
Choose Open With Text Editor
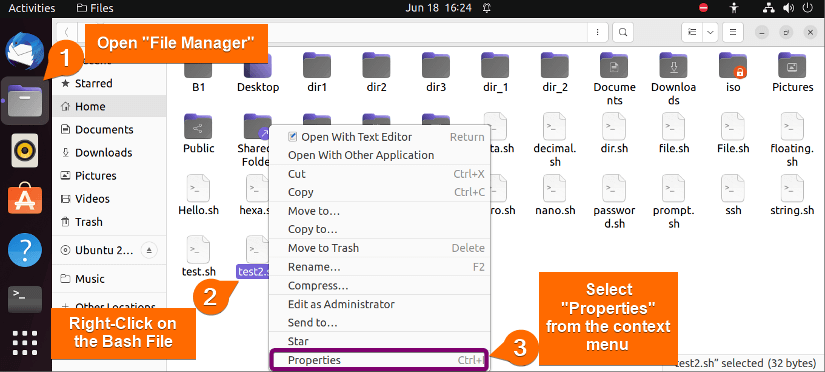coord(379,137)
